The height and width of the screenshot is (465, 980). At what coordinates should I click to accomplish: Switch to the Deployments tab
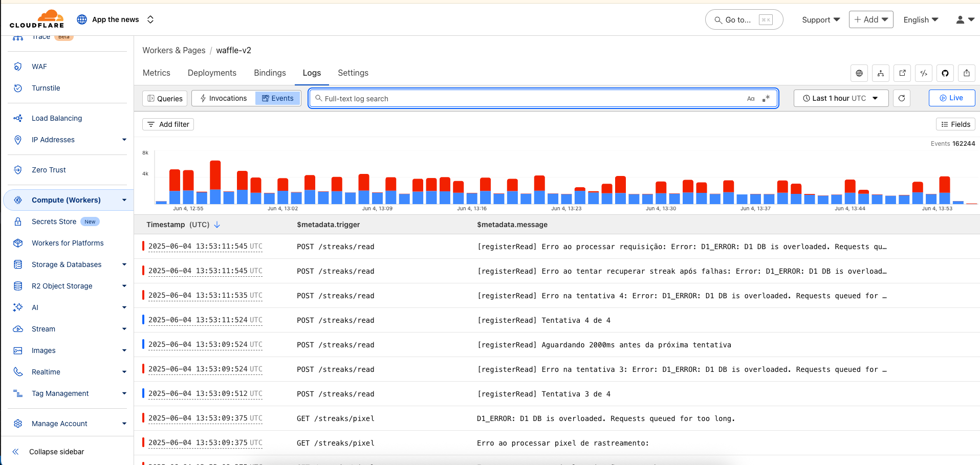click(212, 73)
